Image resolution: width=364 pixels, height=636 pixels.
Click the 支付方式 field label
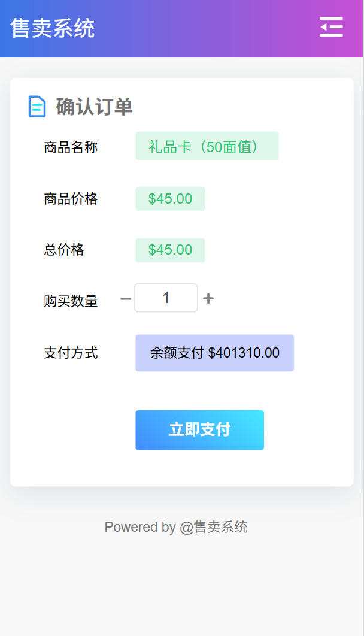(x=71, y=353)
